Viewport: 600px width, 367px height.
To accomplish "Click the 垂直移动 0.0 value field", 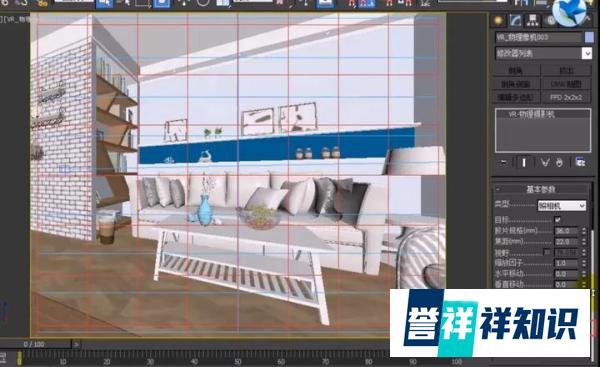I will tap(567, 284).
